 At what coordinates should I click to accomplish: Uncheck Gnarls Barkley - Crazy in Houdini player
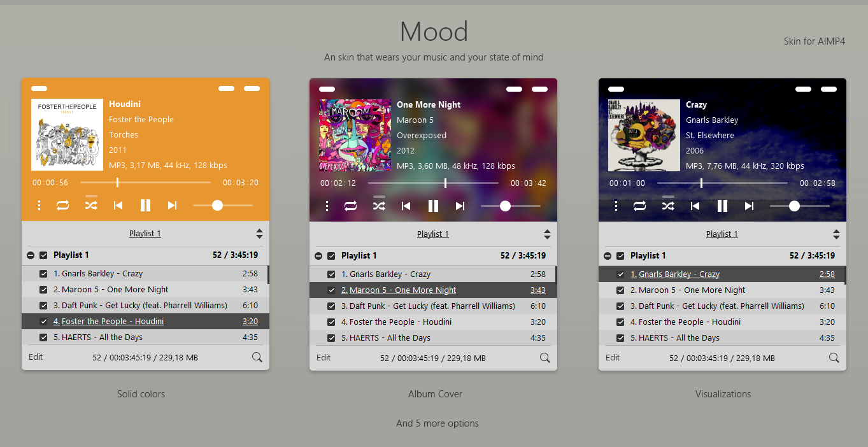pyautogui.click(x=43, y=274)
